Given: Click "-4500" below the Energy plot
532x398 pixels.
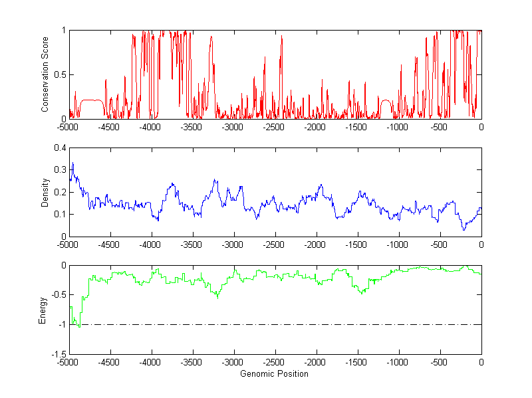Looking at the screenshot, I should click(x=109, y=362).
